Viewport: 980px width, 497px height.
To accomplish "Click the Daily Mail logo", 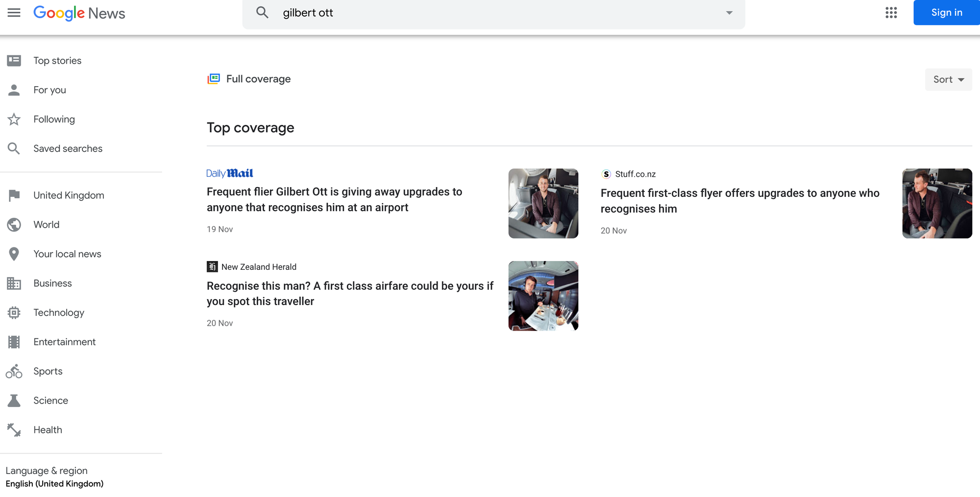I will (x=230, y=173).
